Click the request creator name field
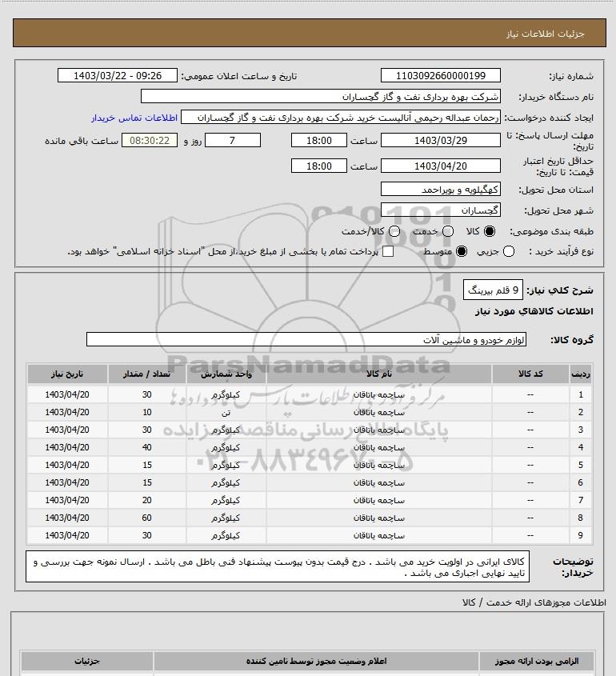 pyautogui.click(x=341, y=118)
